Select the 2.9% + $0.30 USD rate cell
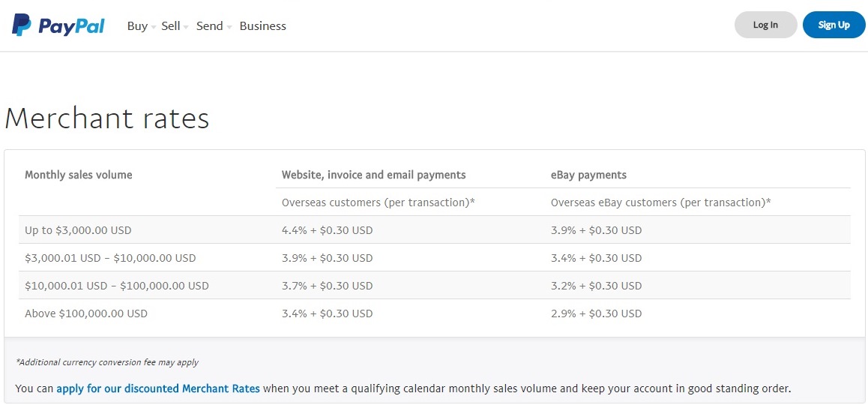 596,313
